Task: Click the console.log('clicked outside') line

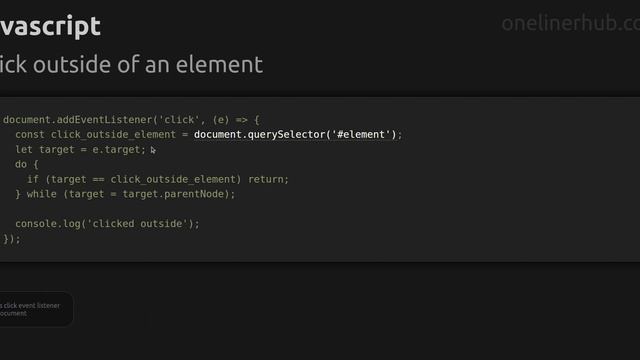Action: click(107, 224)
